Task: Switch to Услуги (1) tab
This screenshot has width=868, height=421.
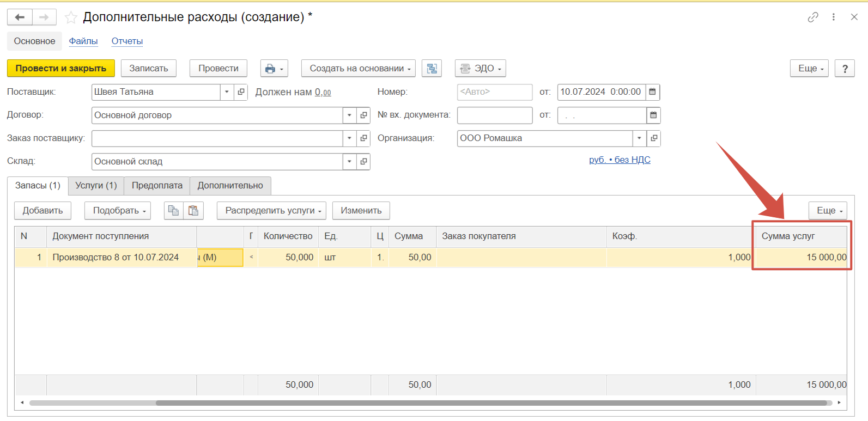Action: pyautogui.click(x=96, y=186)
